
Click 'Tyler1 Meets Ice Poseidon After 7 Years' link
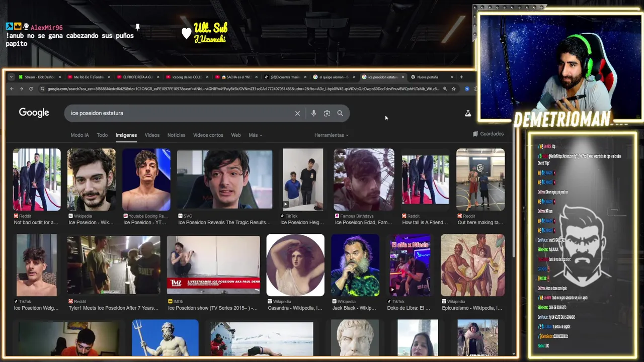tap(114, 308)
